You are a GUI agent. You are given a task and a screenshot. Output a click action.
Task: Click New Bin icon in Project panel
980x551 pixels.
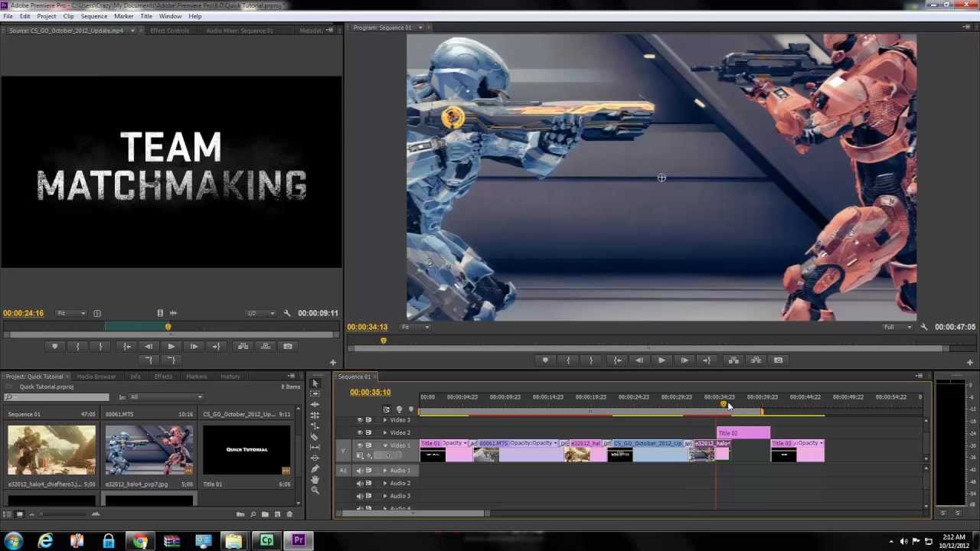click(265, 514)
